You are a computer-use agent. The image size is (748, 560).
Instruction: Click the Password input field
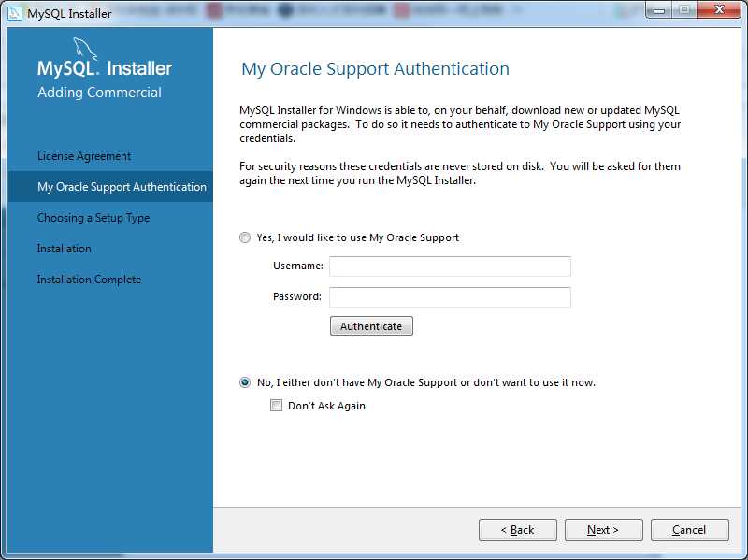pos(450,297)
